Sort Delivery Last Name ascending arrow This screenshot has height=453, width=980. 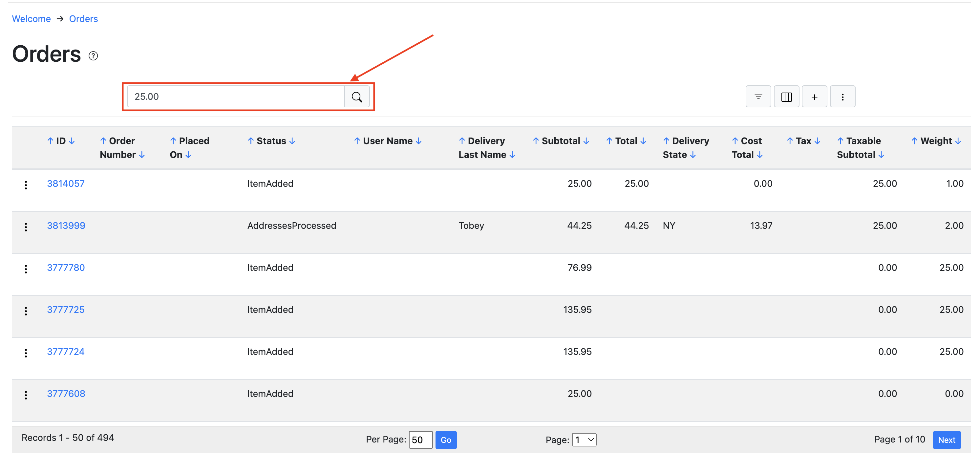pyautogui.click(x=462, y=141)
